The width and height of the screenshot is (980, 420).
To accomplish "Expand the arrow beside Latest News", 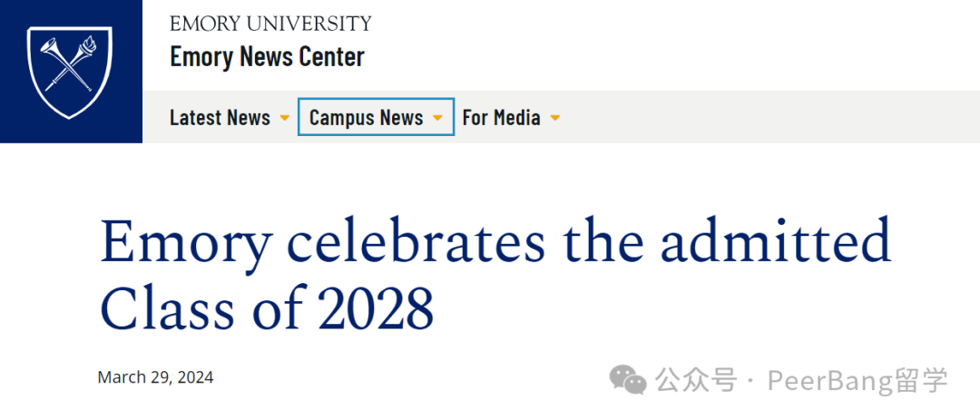I will [284, 118].
